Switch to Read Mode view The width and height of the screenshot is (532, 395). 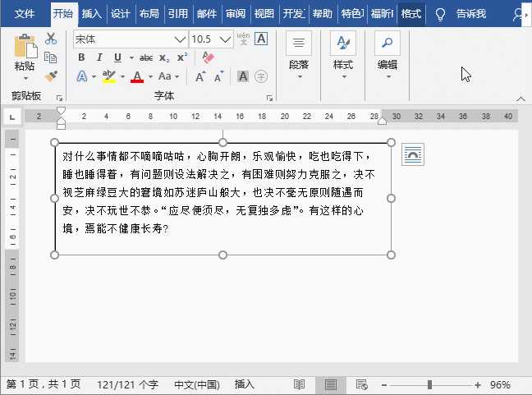coord(300,384)
